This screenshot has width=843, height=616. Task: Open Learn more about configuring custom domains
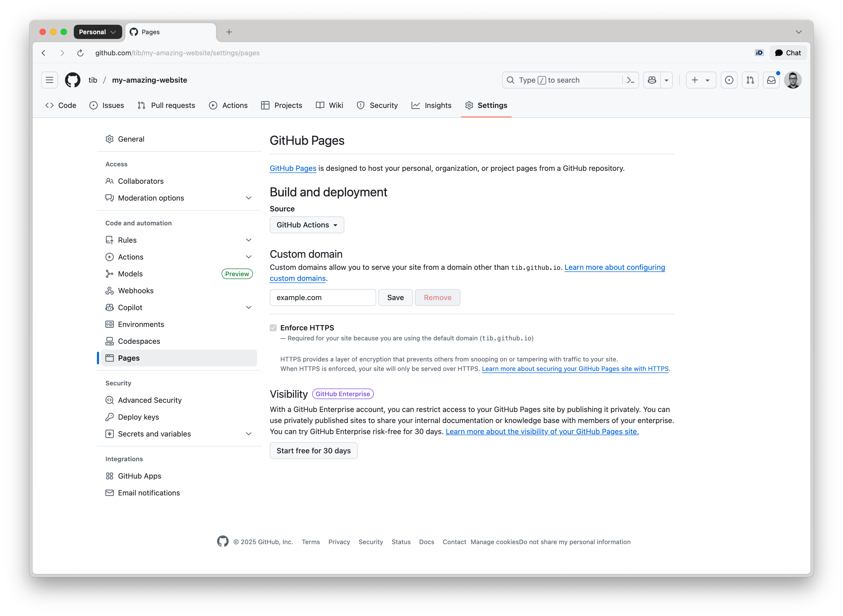coord(615,267)
